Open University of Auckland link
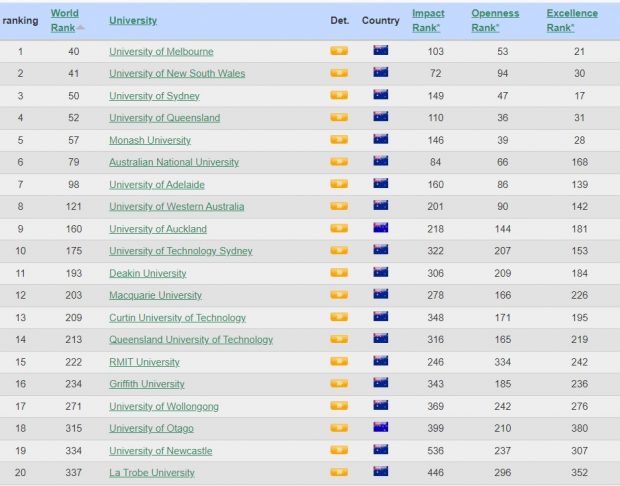Viewport: 620px width, 486px height. pos(158,229)
